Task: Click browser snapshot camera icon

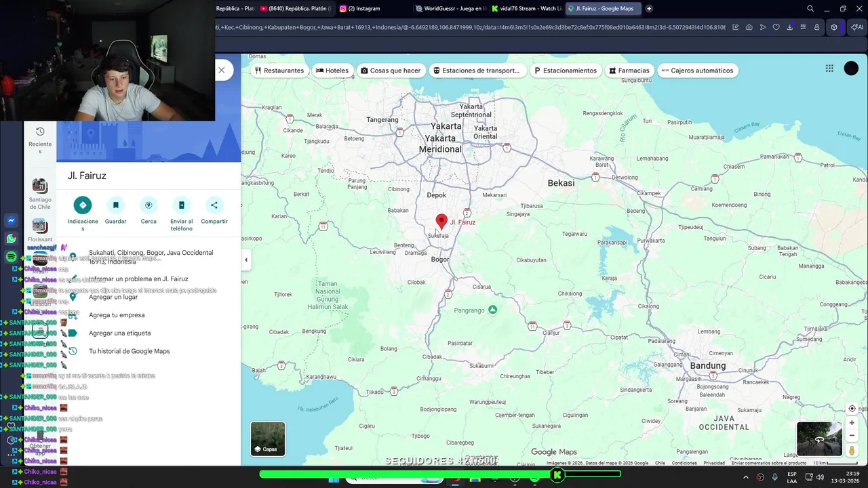Action: 749,27
